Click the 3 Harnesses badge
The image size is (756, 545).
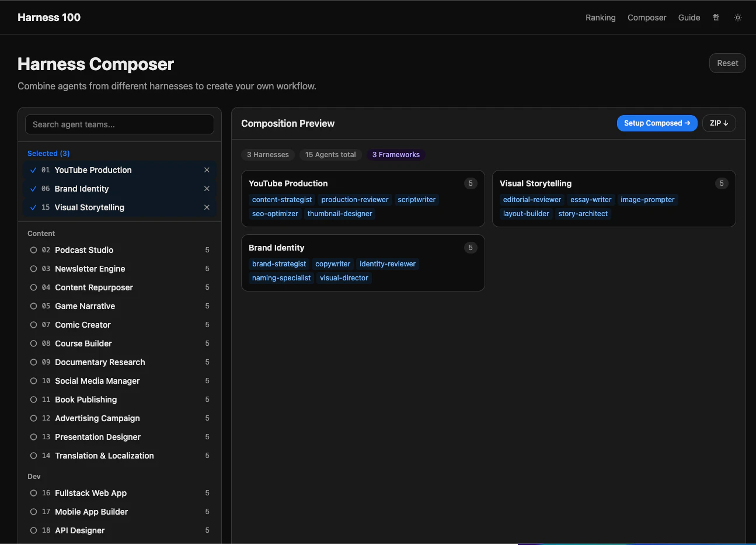click(x=268, y=155)
